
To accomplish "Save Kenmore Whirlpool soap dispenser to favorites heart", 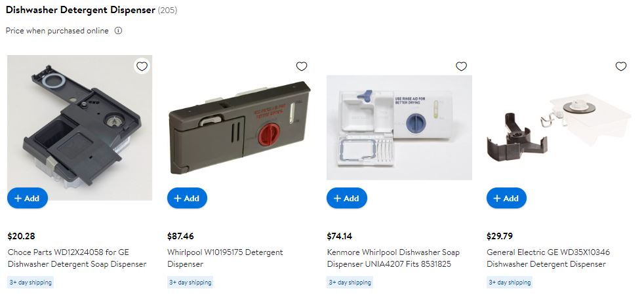I will (x=461, y=66).
